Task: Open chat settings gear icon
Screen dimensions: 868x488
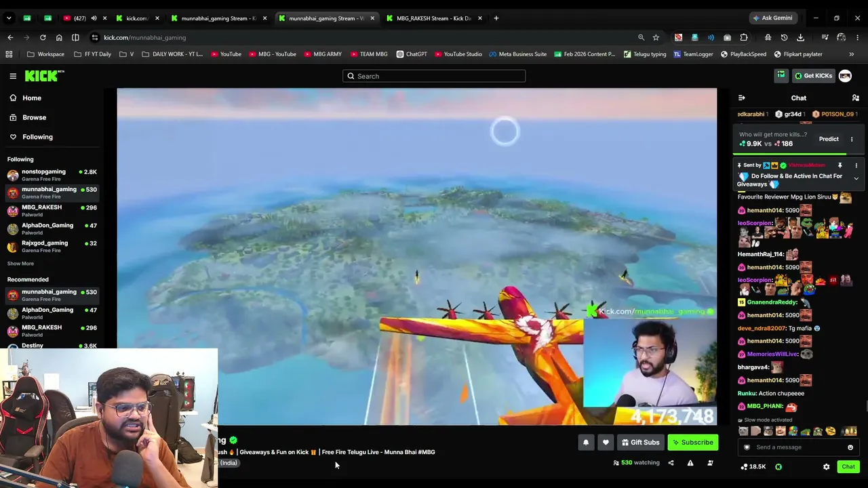Action: [x=826, y=467]
